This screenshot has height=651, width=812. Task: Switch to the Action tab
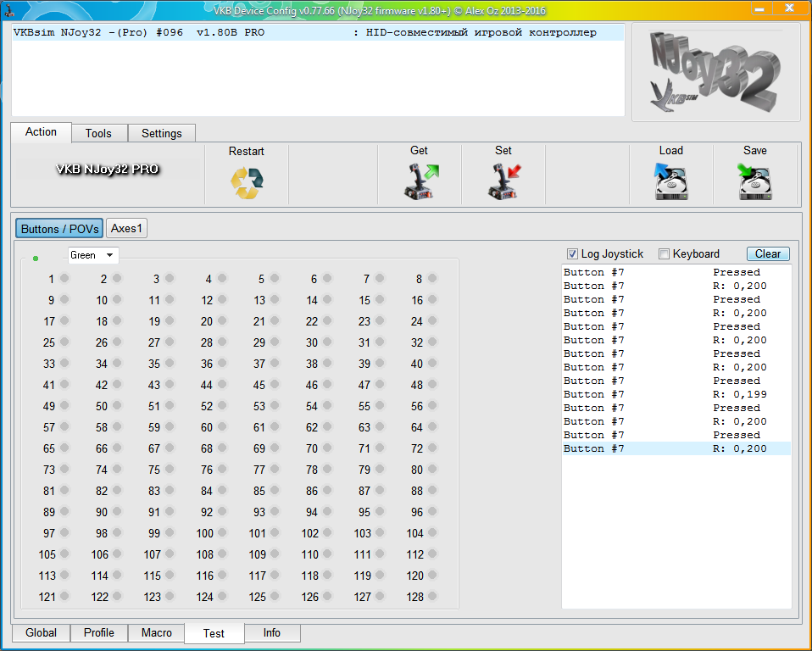click(x=41, y=132)
